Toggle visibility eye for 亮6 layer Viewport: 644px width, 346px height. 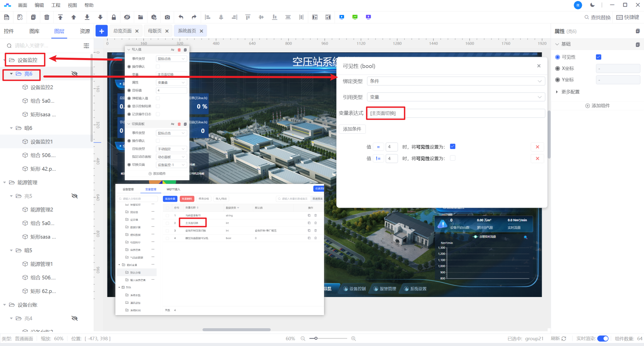coord(74,73)
